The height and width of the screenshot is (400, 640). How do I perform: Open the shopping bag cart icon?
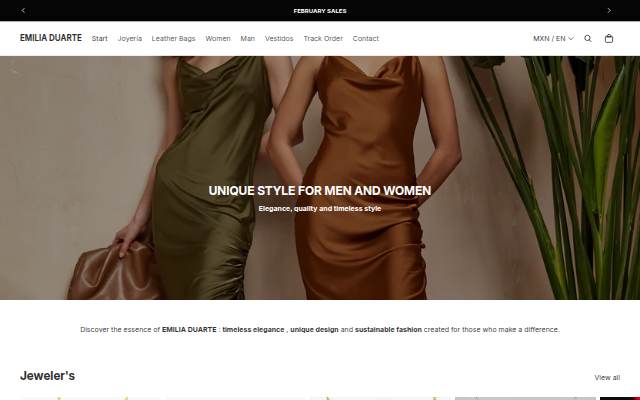point(609,38)
